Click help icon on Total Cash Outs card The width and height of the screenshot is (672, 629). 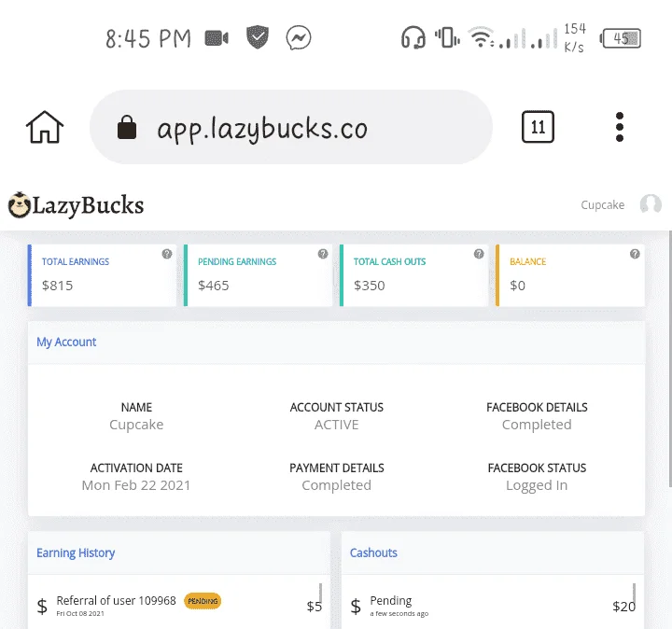479,254
